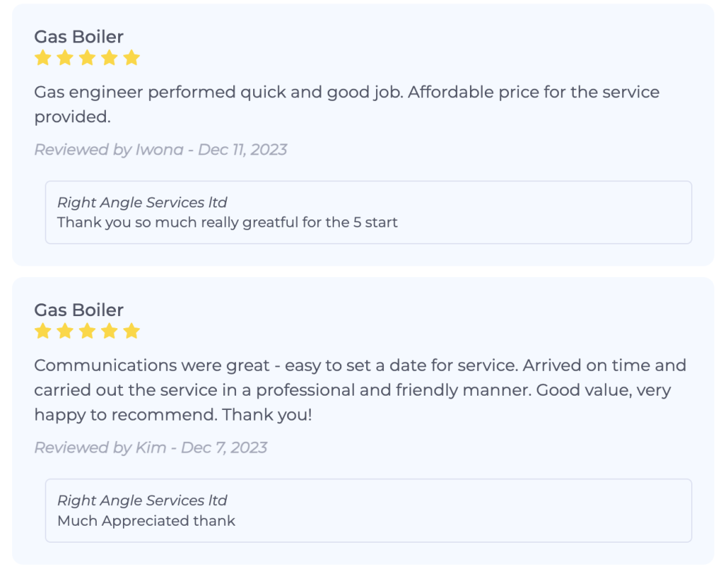Click second star in Kim's review rating

click(65, 331)
